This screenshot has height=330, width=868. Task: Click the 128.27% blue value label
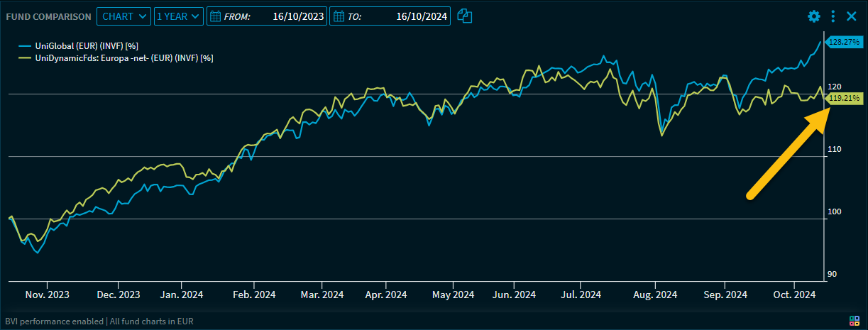[x=845, y=42]
